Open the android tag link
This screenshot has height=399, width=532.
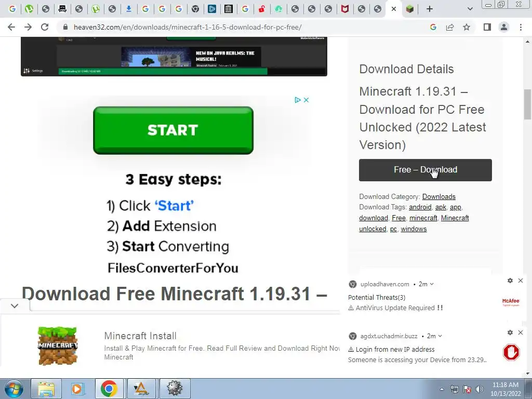click(x=420, y=207)
